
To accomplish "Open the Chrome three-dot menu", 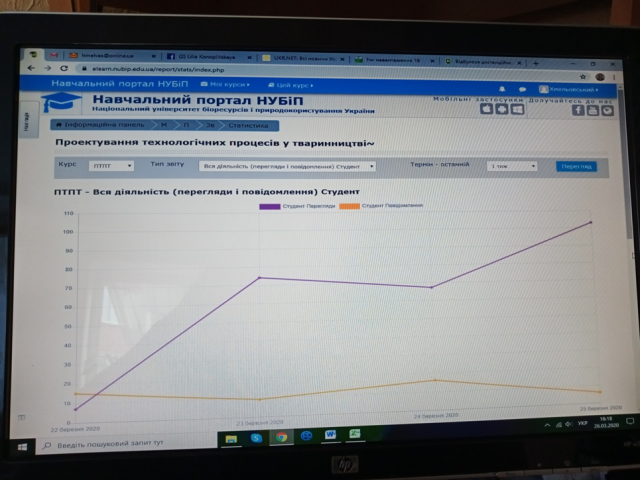I will click(x=613, y=77).
